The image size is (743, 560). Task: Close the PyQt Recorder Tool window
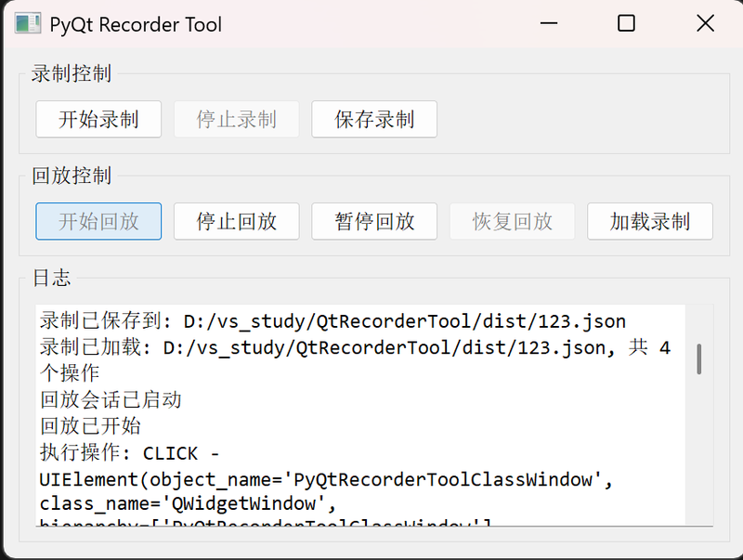(705, 24)
